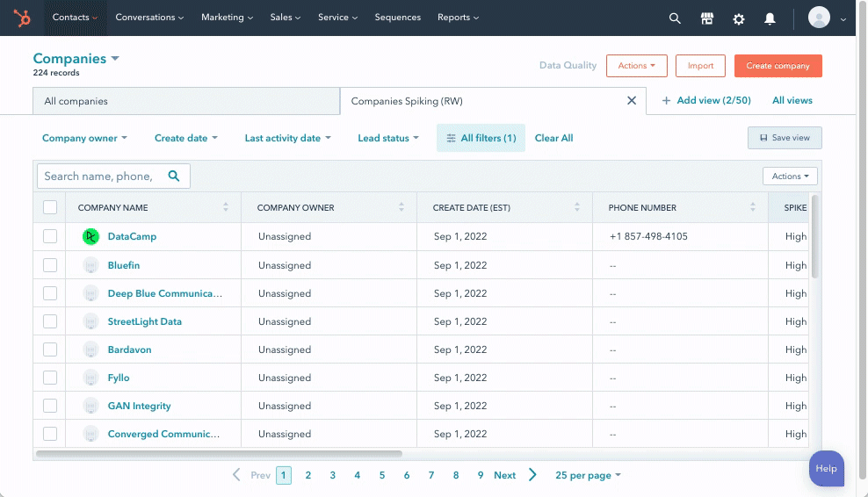The image size is (868, 497).
Task: Close the Companies Spiking (RW) tab
Action: tap(632, 101)
